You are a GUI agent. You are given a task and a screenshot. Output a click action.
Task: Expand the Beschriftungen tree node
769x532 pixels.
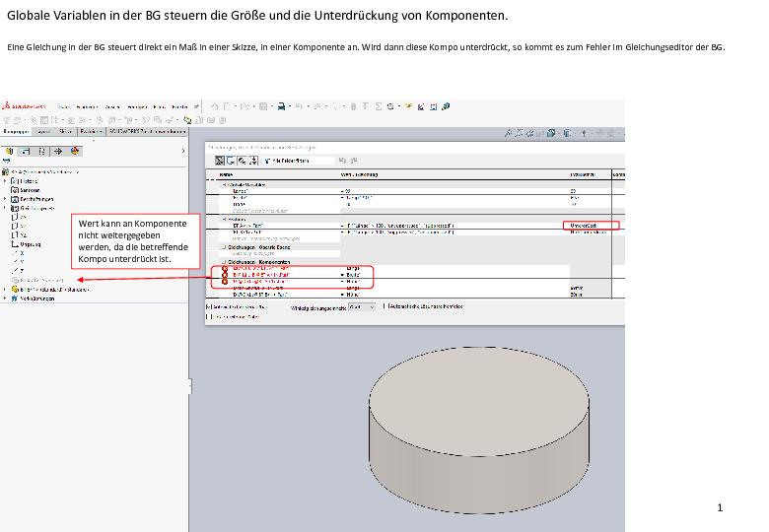click(x=5, y=199)
